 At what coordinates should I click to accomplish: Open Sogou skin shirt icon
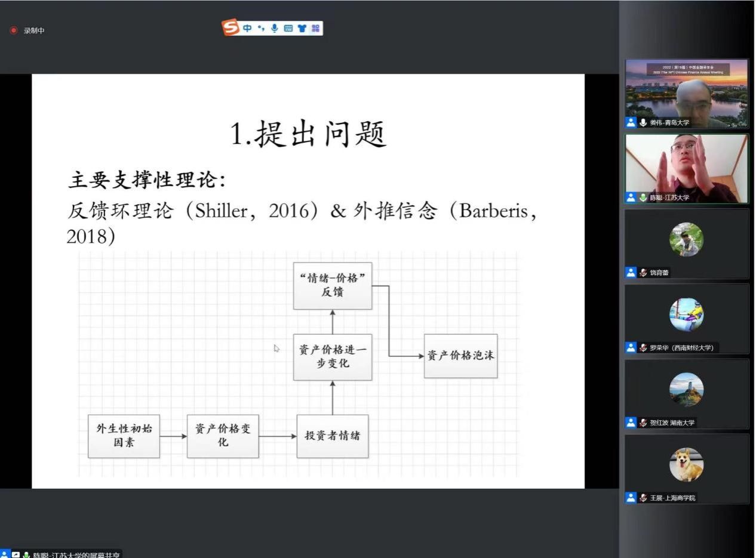click(302, 28)
